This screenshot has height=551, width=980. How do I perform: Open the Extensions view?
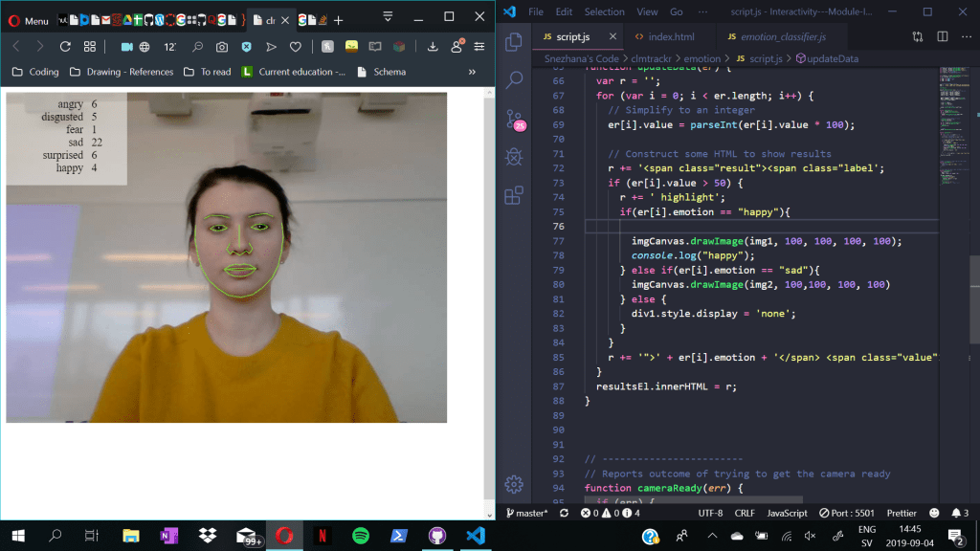coord(514,195)
